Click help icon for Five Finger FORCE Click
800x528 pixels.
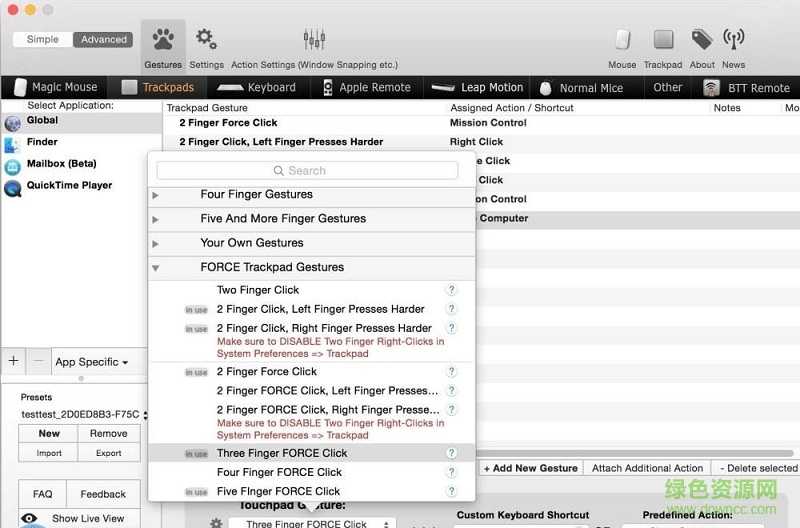[x=451, y=491]
